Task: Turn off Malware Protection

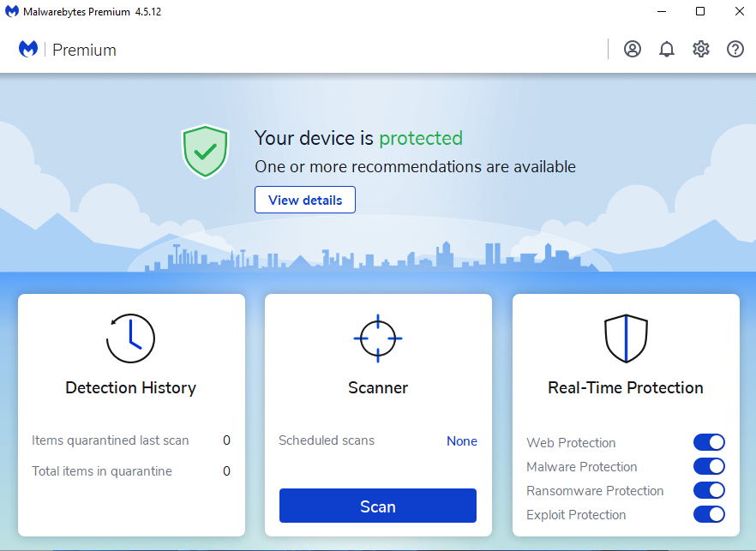Action: point(709,466)
